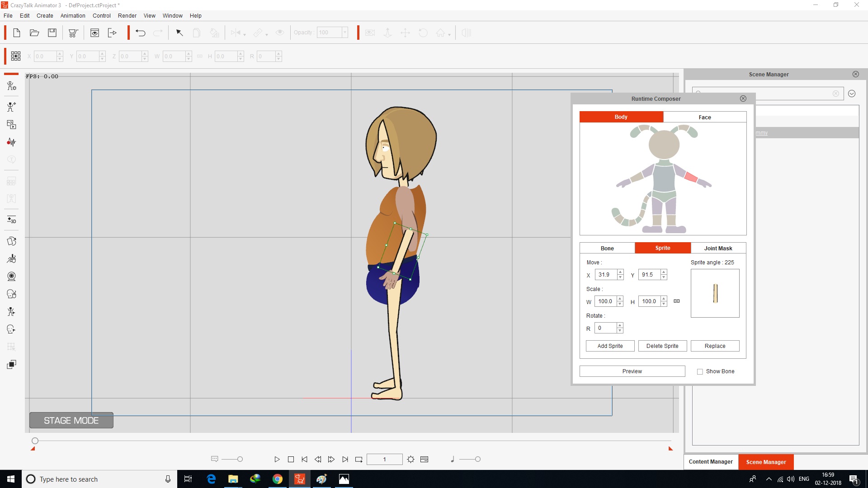Toggle the scale aspect ratio lock
Viewport: 868px width, 488px height.
pos(677,301)
